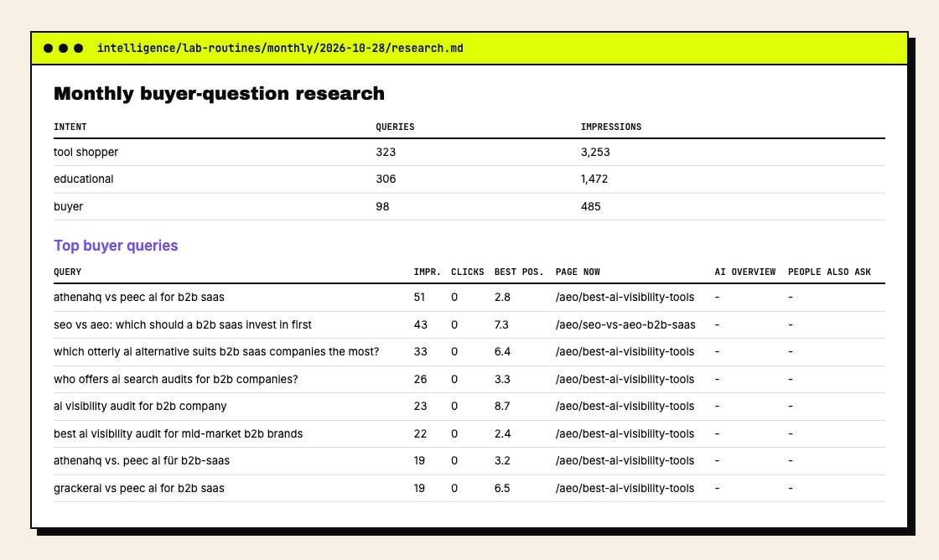Click impressions value 26
The width and height of the screenshot is (939, 560).
coord(420,379)
